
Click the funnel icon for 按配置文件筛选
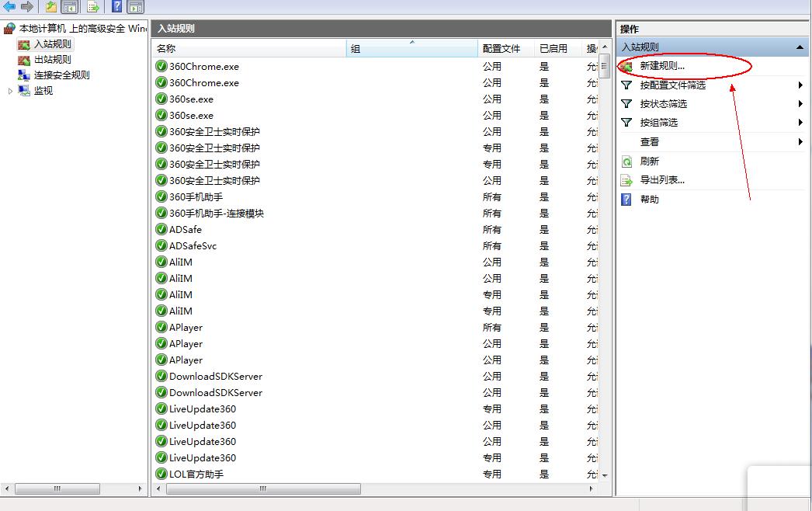click(626, 85)
